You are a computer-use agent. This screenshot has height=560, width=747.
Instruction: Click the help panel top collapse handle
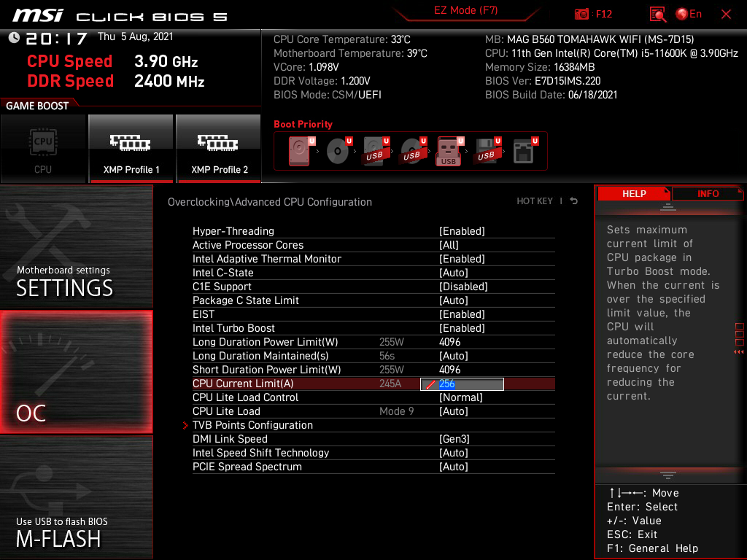(668, 206)
